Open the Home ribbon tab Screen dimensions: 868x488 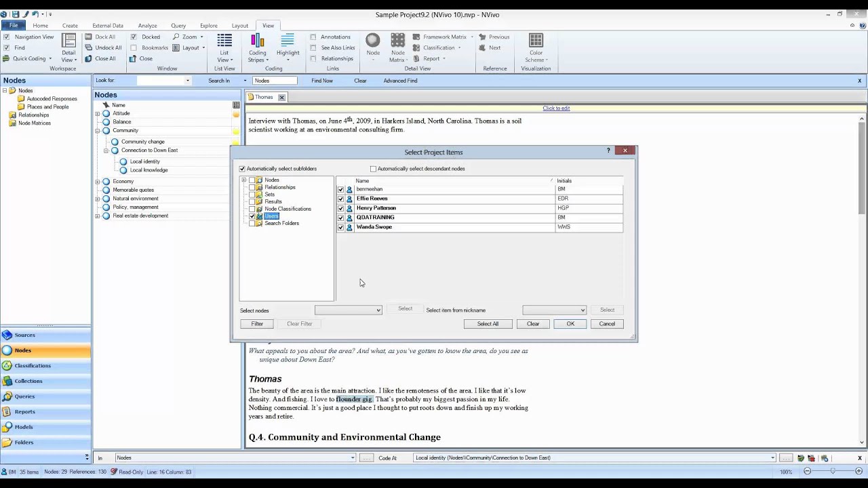click(40, 26)
